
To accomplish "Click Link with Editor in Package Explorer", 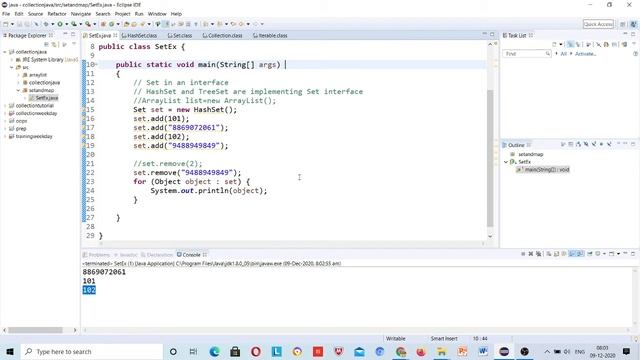I will click(x=54, y=44).
